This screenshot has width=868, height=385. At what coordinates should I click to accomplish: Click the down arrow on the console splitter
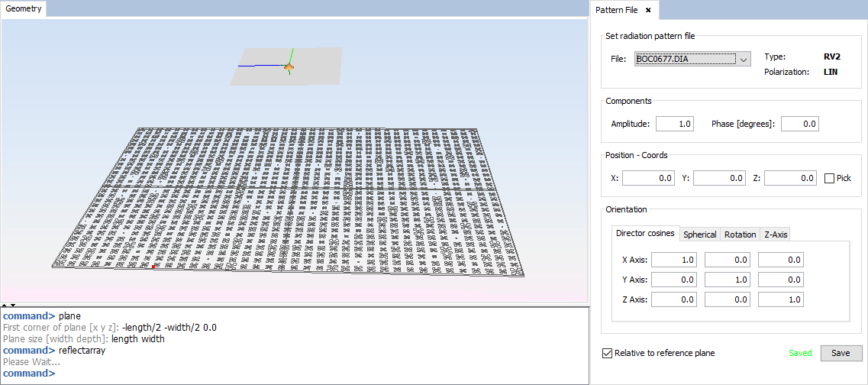(x=12, y=305)
